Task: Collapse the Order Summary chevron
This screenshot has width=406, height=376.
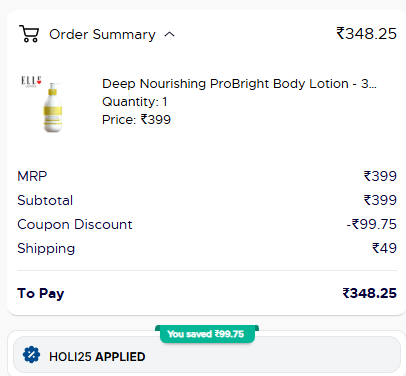Action: pos(170,34)
